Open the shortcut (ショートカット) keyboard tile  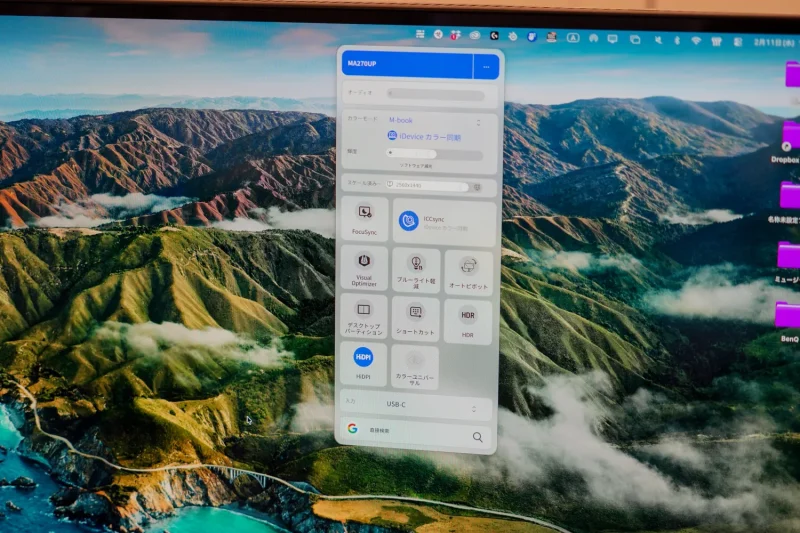tap(415, 317)
